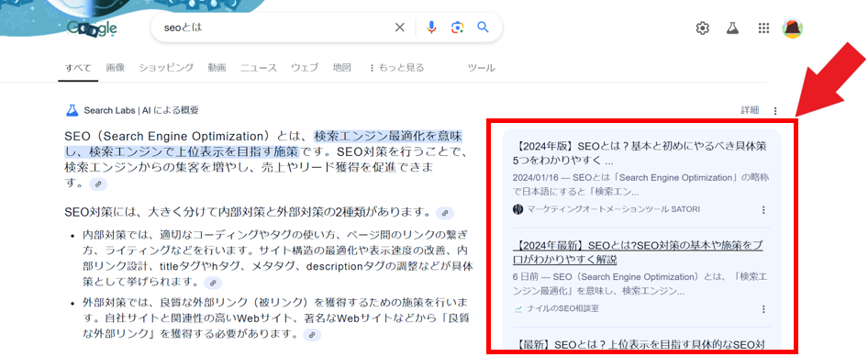The image size is (868, 357).
Task: Click link chip after 具体策として挙げられます
Action: click(213, 283)
